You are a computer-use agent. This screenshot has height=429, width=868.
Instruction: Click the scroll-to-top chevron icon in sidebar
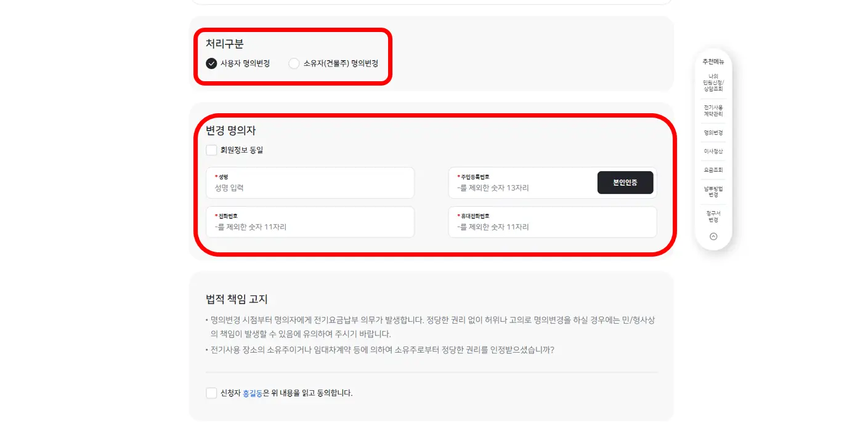(713, 236)
